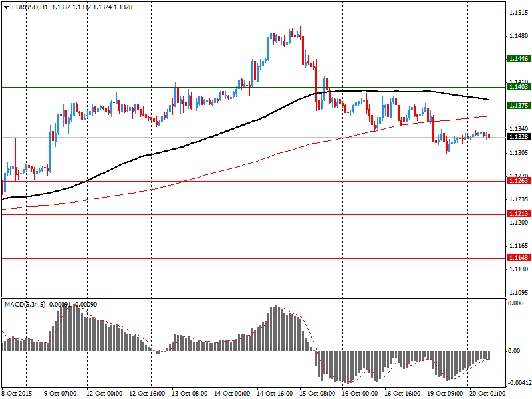Click the 16 Oct 16:00 time label
Screen dimensions: 532x399
click(x=402, y=394)
